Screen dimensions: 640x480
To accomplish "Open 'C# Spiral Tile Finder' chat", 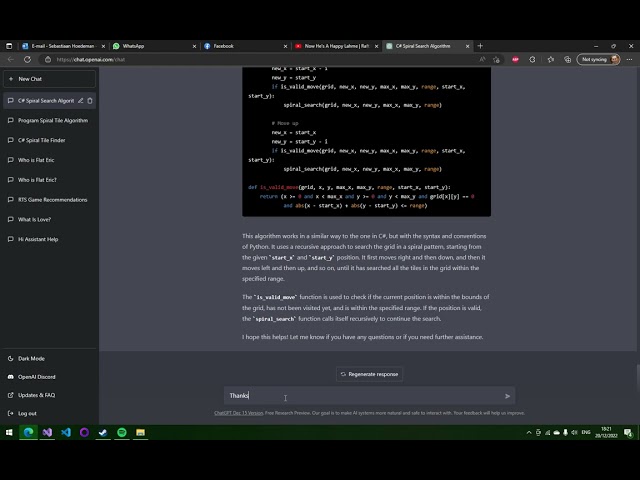I will tap(49, 140).
